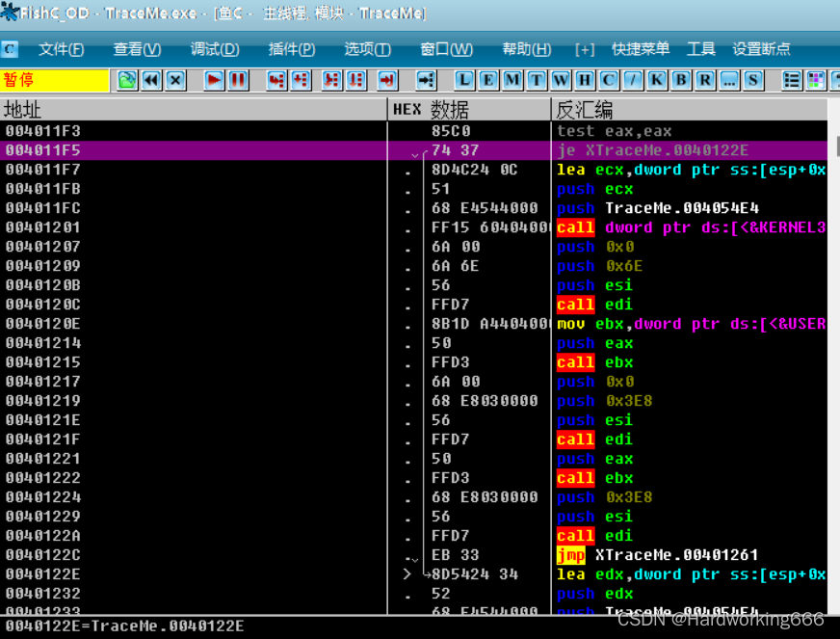Click the color grid appearance icon

pyautogui.click(x=816, y=80)
